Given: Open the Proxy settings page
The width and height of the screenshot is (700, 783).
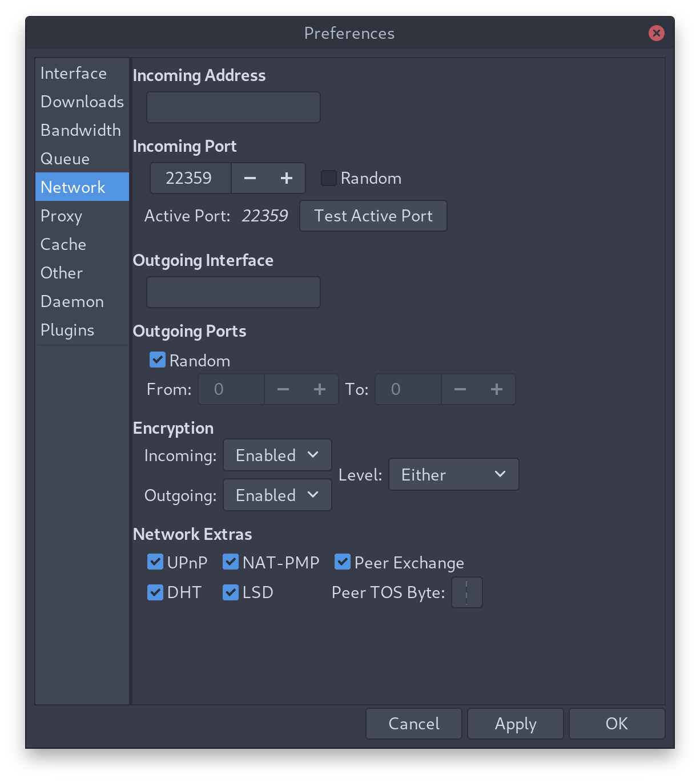Looking at the screenshot, I should pyautogui.click(x=82, y=216).
